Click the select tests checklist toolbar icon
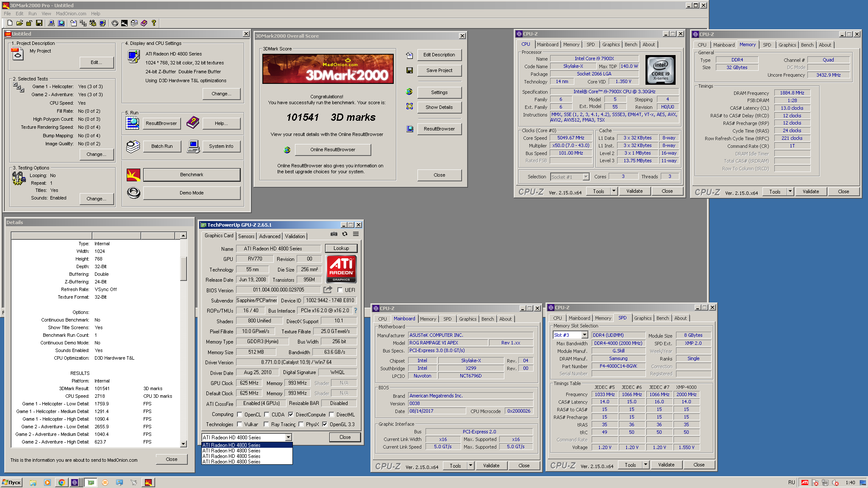868x488 pixels. 83,23
